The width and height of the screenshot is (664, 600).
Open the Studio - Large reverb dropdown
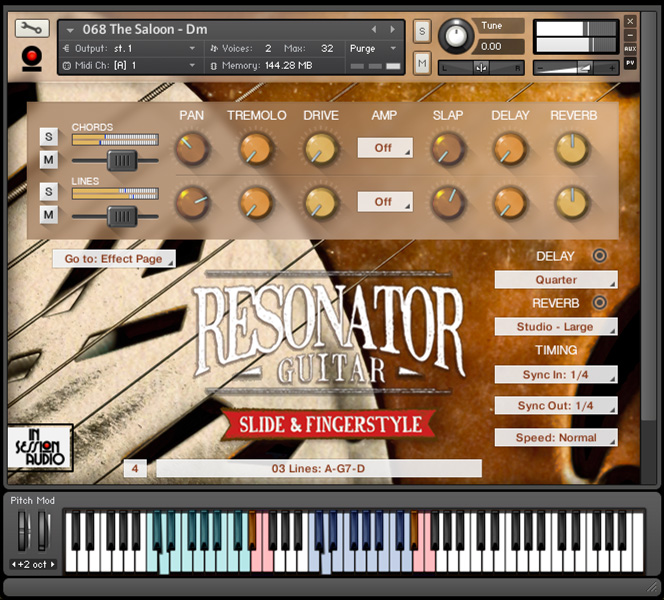pos(556,327)
